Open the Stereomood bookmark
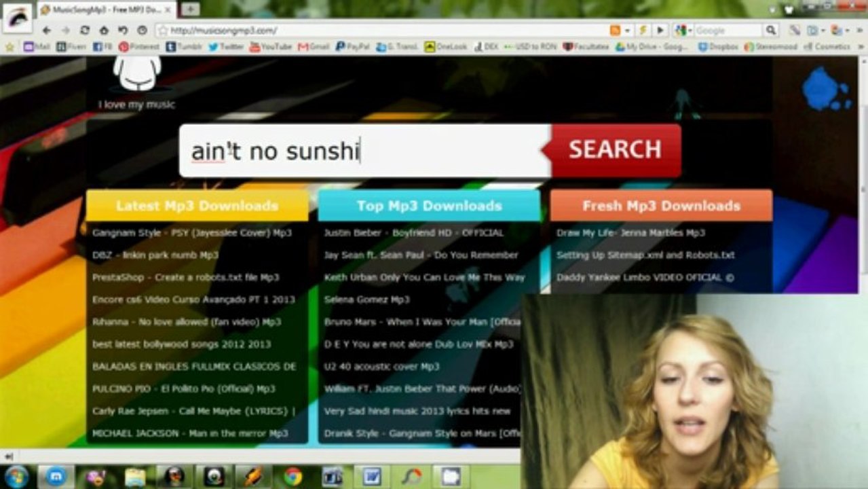The image size is (868, 489). coord(772,47)
